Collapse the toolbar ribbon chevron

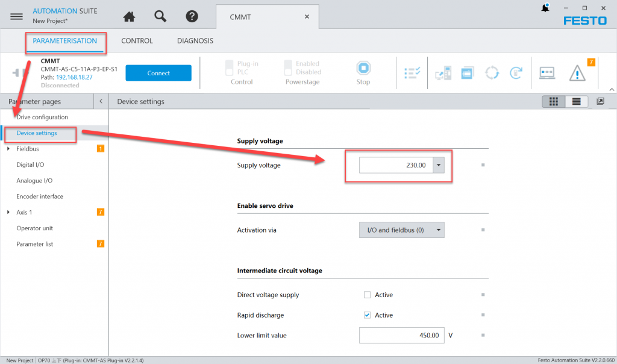pos(612,90)
